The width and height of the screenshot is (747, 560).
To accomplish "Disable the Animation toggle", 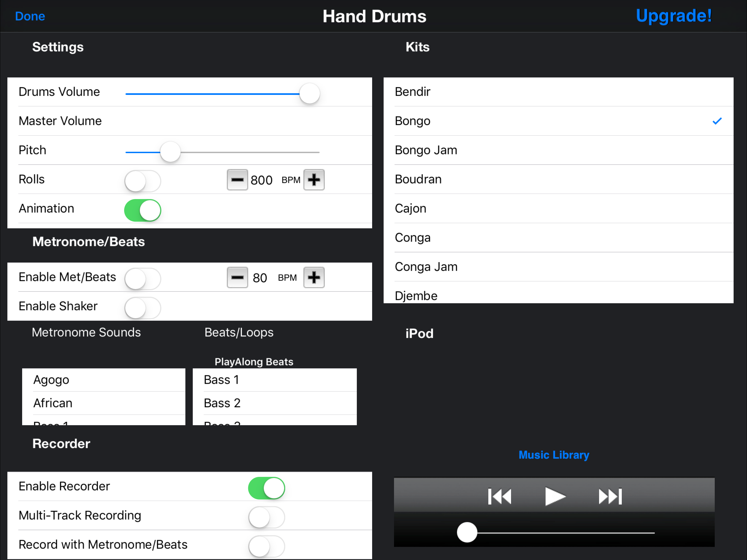I will pos(142,210).
